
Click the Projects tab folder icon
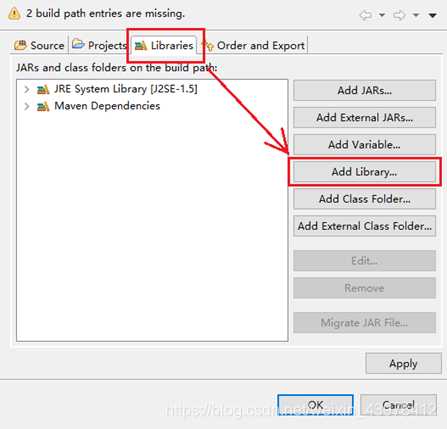(x=78, y=44)
